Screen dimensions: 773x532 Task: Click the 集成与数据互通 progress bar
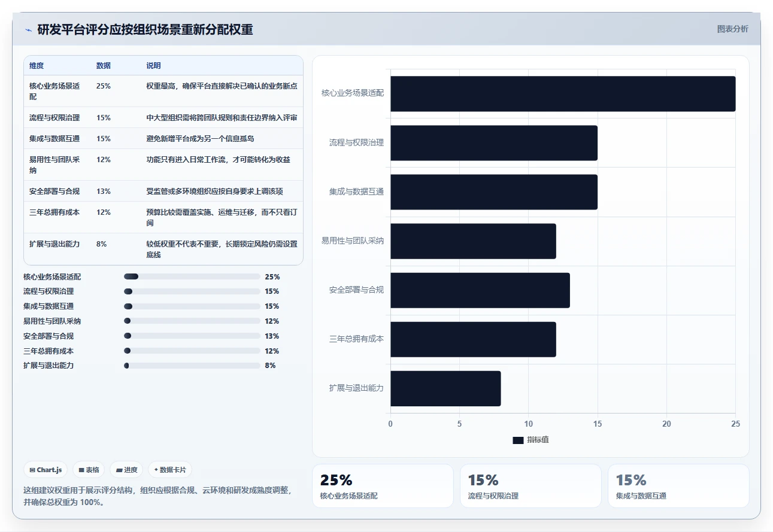pyautogui.click(x=192, y=306)
